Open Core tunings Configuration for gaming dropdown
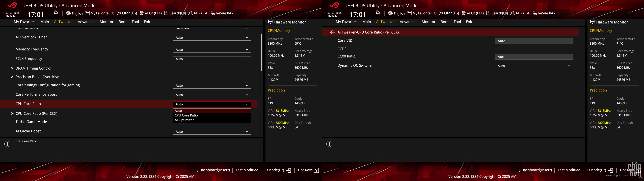This screenshot has height=181, width=644. pyautogui.click(x=212, y=86)
